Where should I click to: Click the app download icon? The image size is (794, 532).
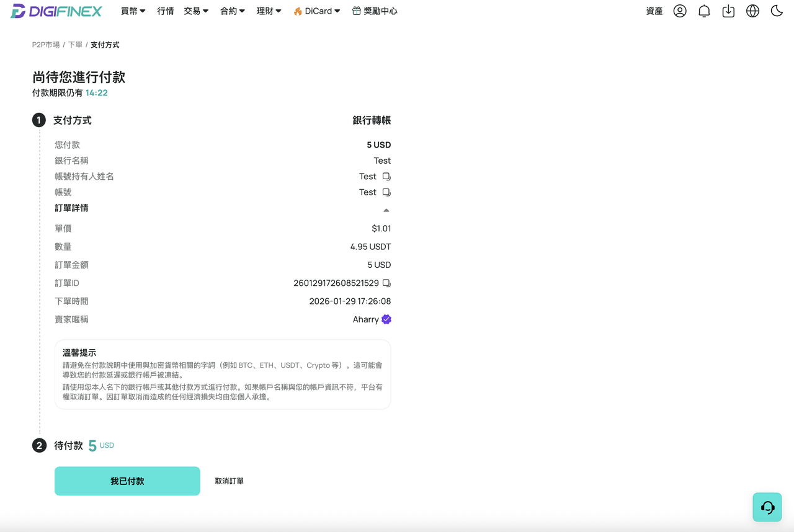click(728, 11)
